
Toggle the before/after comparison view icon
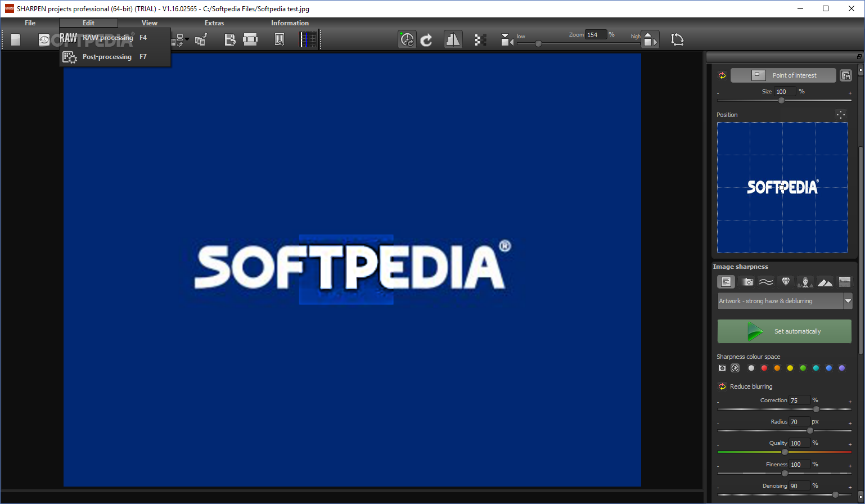[453, 39]
